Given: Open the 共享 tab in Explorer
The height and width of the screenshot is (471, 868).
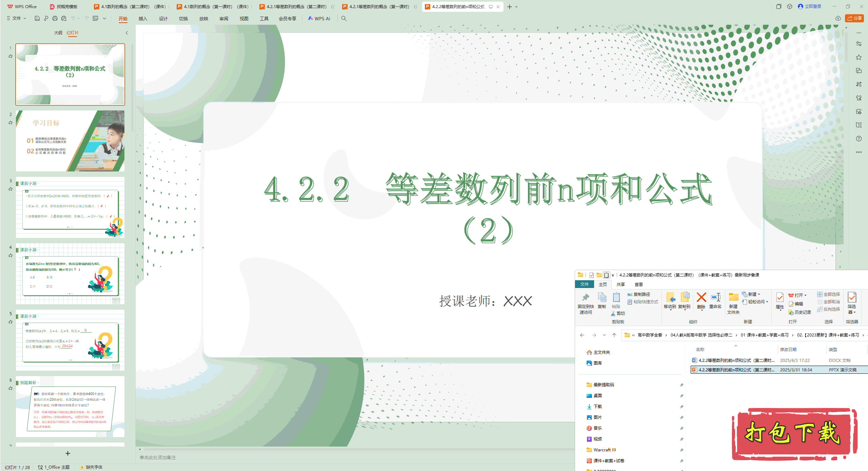Looking at the screenshot, I should point(620,285).
